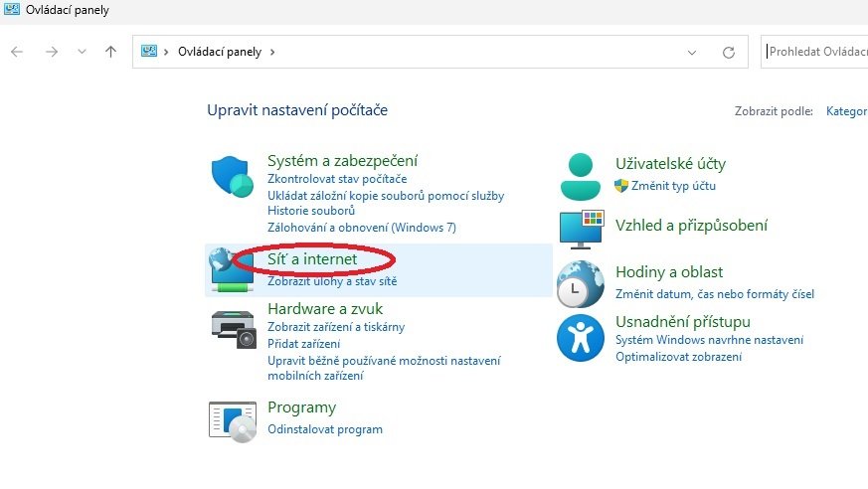
Task: Click Zobrazit zařízení a tiskárny
Action: coord(336,327)
